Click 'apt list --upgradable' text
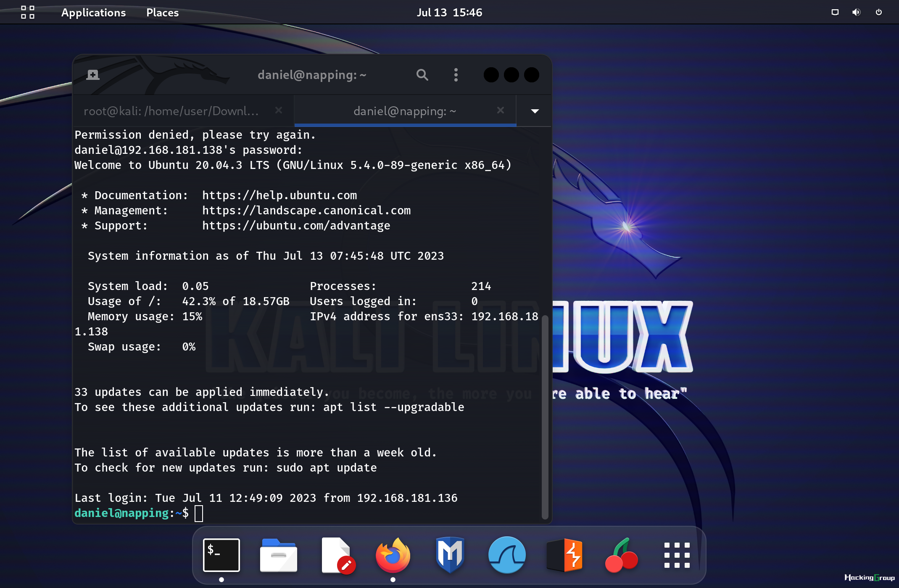This screenshot has height=588, width=899. [x=394, y=407]
